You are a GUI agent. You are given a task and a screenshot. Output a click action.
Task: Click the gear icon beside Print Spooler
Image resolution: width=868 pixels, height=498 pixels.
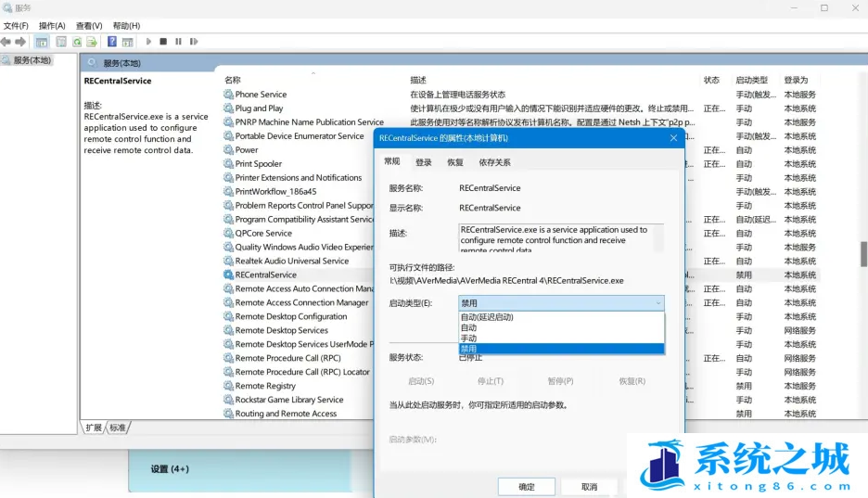point(228,163)
